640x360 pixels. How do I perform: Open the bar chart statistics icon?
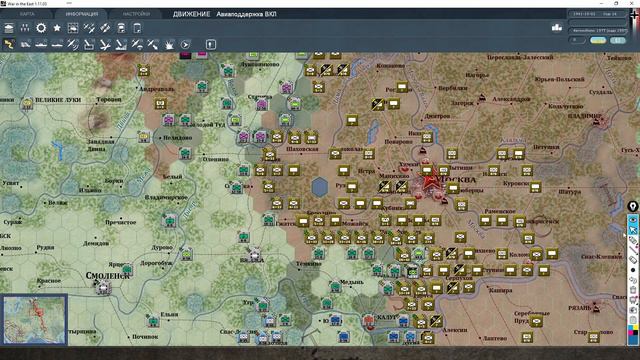[x=557, y=28]
